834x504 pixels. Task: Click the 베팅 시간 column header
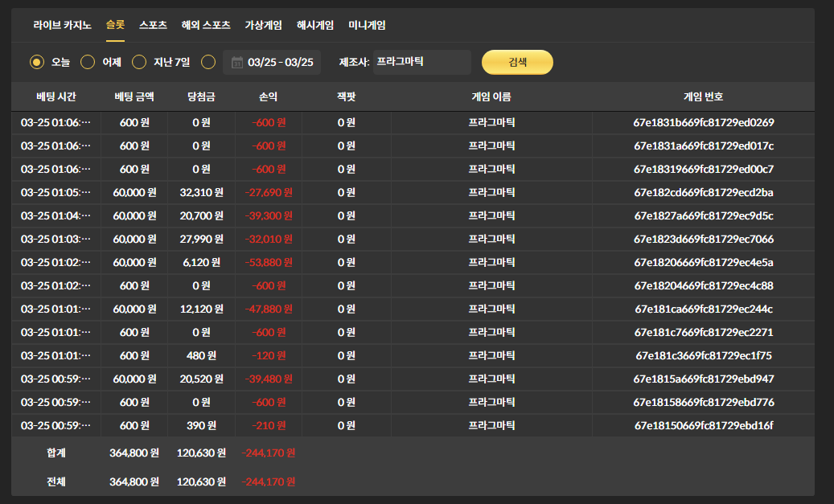[56, 96]
